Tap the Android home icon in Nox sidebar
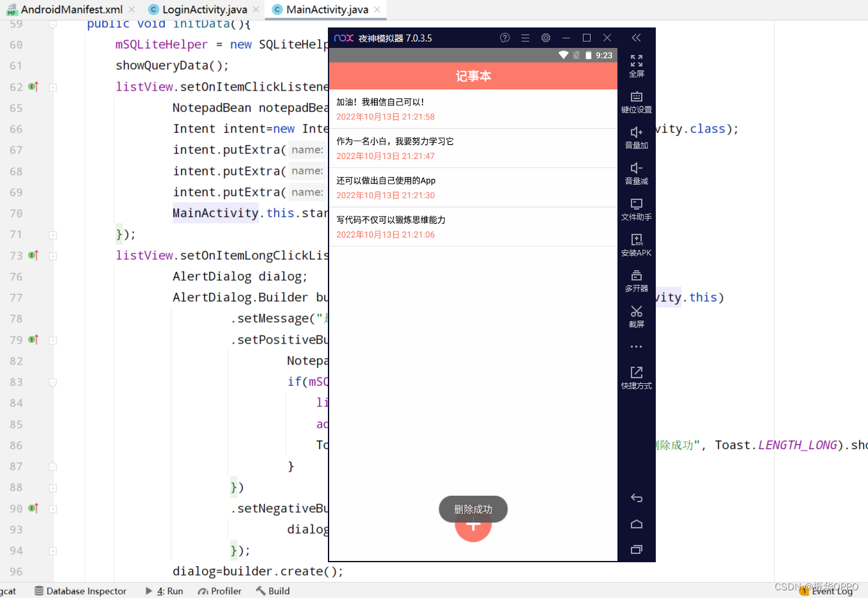Screen dimensions: 868x598 coord(637,524)
